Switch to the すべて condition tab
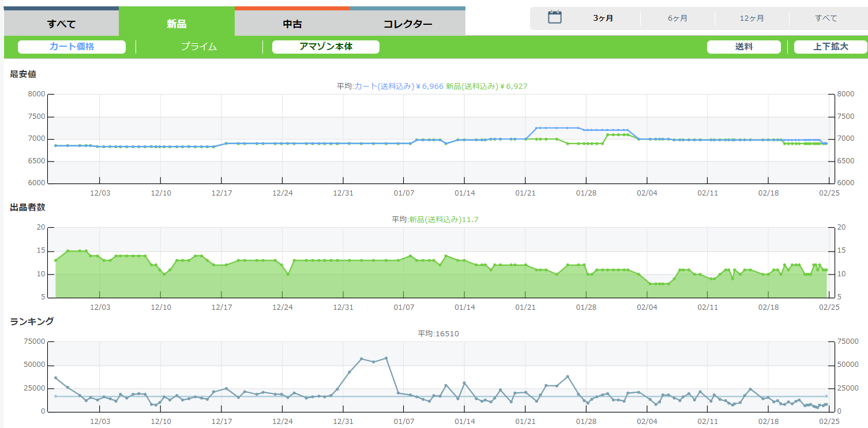 (x=62, y=24)
